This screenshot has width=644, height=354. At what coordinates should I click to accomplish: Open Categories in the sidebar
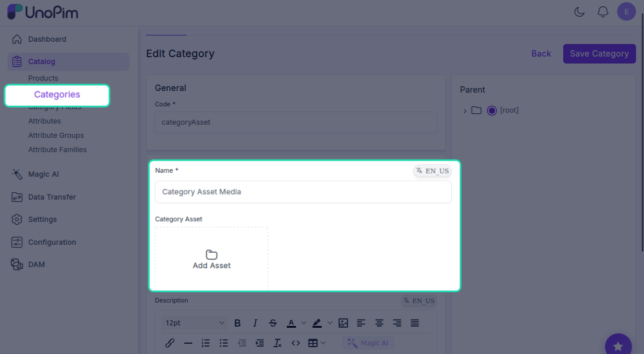tap(57, 95)
